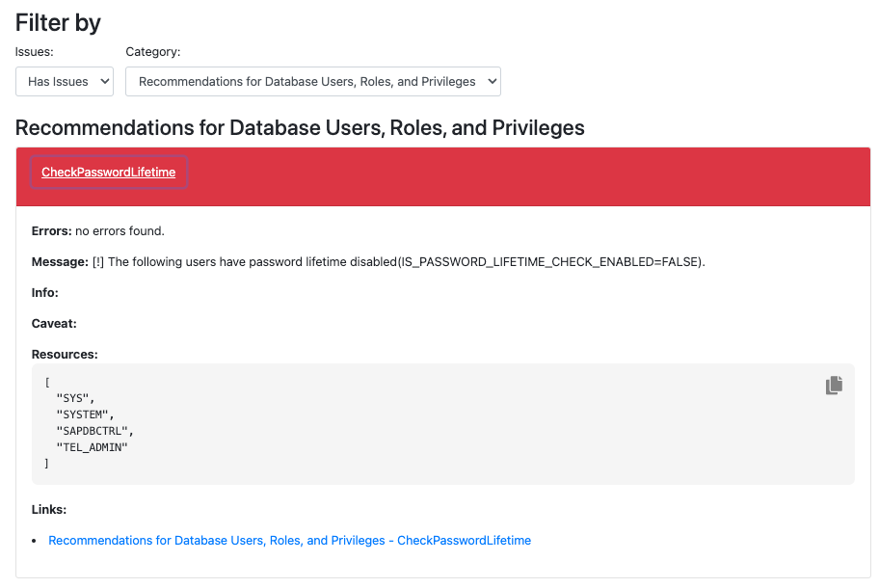Image resolution: width=879 pixels, height=588 pixels.
Task: Click the Filter by heading
Action: tap(58, 22)
